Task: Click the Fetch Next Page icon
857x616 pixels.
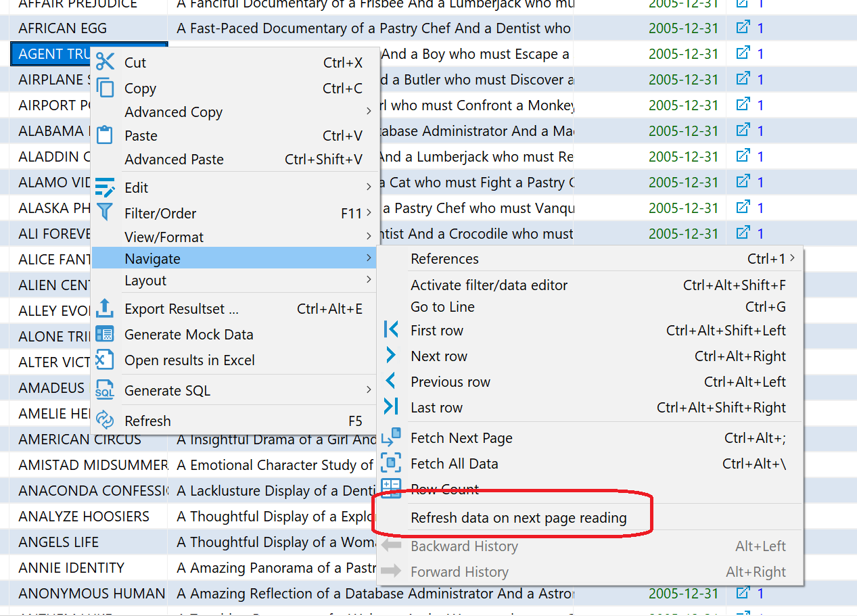Action: coord(392,437)
